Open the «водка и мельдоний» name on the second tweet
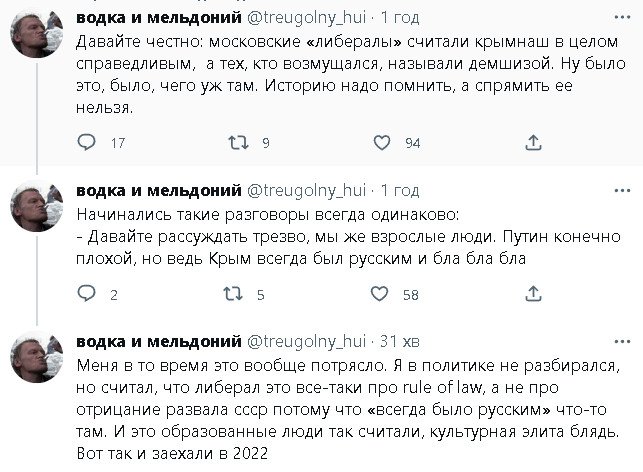 coord(159,190)
